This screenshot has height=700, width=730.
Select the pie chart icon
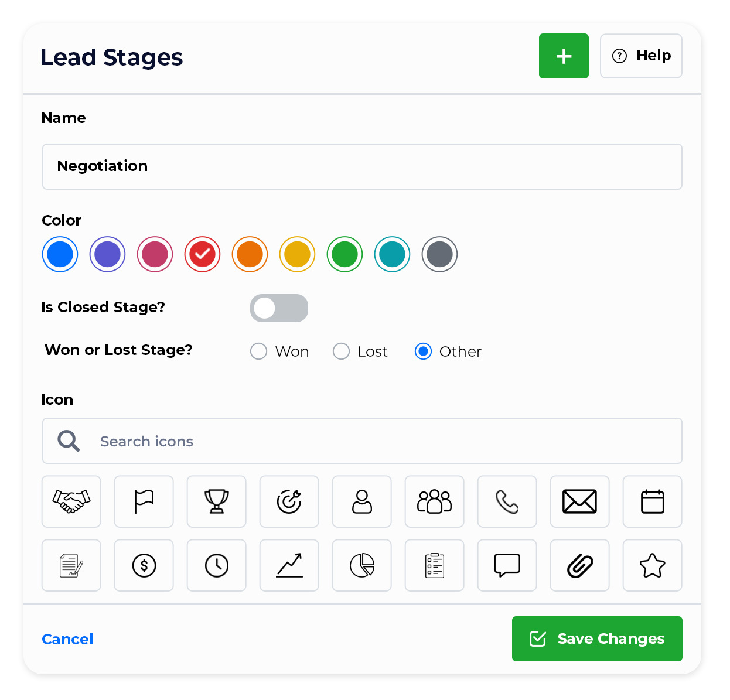click(x=362, y=565)
